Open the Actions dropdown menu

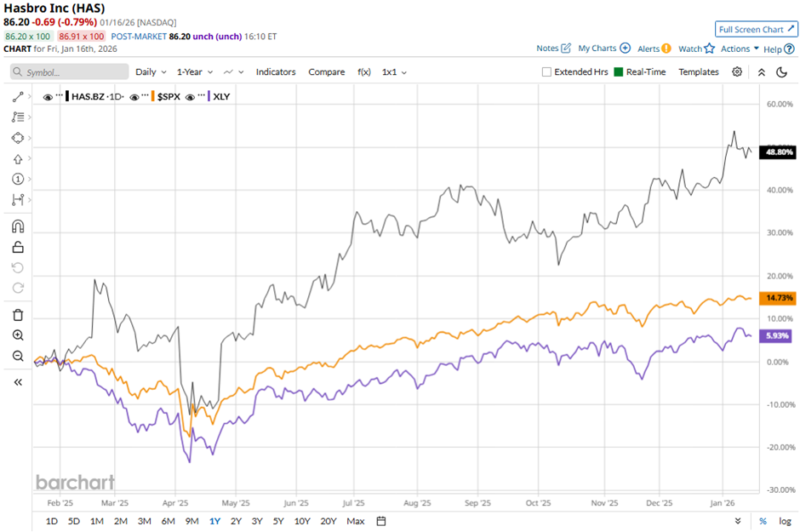pyautogui.click(x=740, y=49)
